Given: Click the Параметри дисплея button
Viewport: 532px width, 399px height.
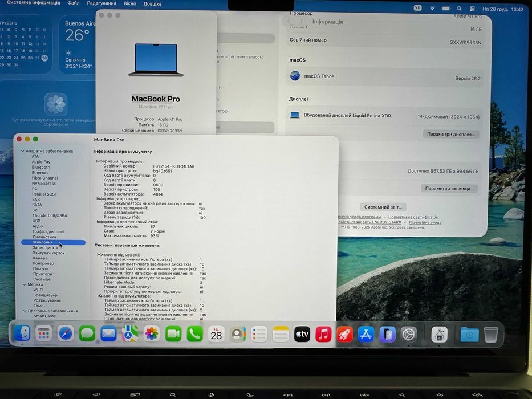Looking at the screenshot, I should click(451, 134).
